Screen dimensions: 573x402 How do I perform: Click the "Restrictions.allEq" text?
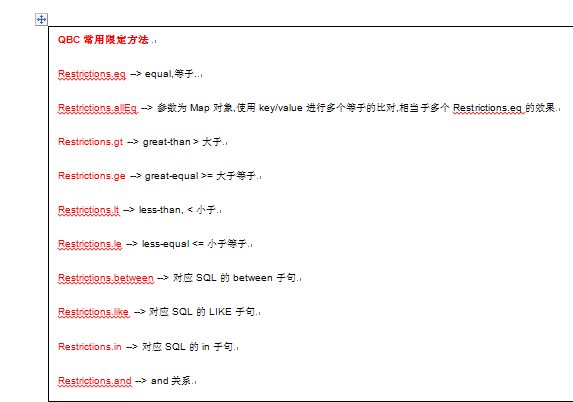[x=98, y=108]
